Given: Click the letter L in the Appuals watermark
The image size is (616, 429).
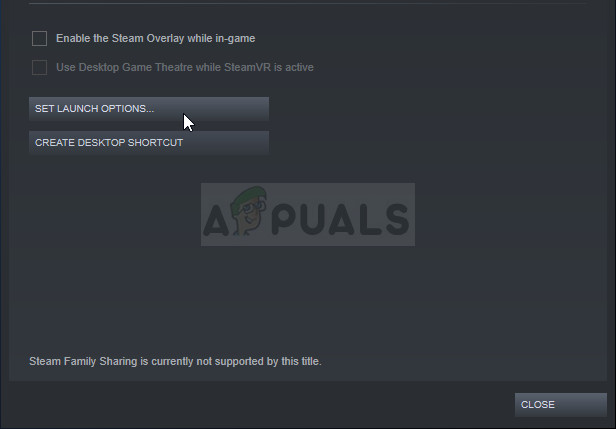Looking at the screenshot, I should (x=369, y=220).
